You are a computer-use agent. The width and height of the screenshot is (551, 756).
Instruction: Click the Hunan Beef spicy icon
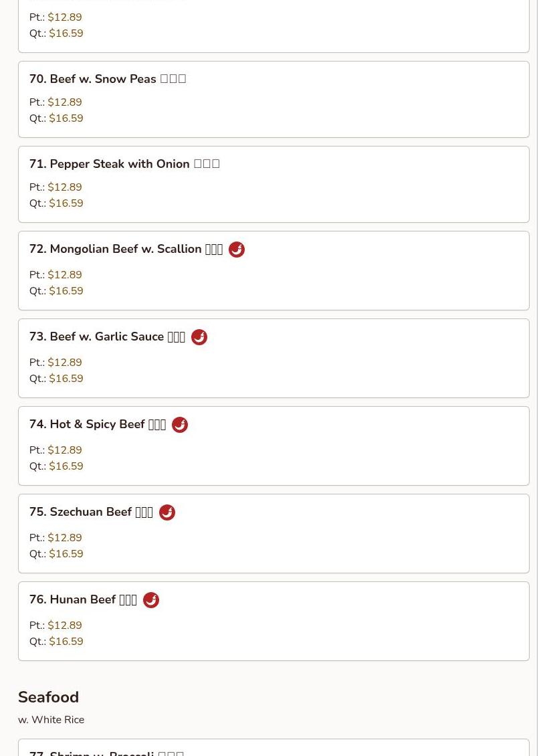150,600
